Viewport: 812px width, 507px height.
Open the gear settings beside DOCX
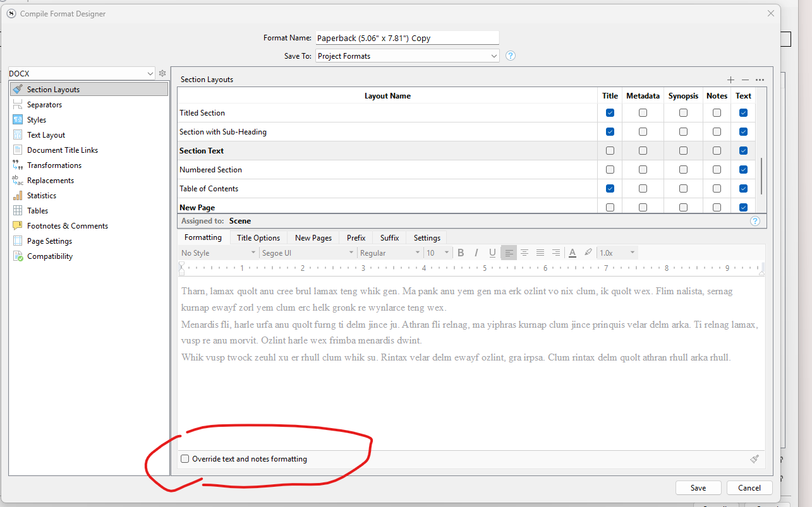coord(162,74)
